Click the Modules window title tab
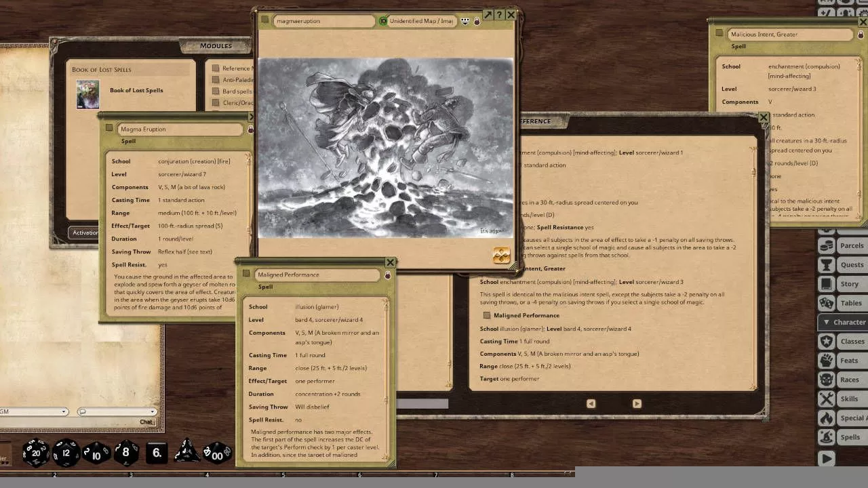868x488 pixels. coord(216,45)
